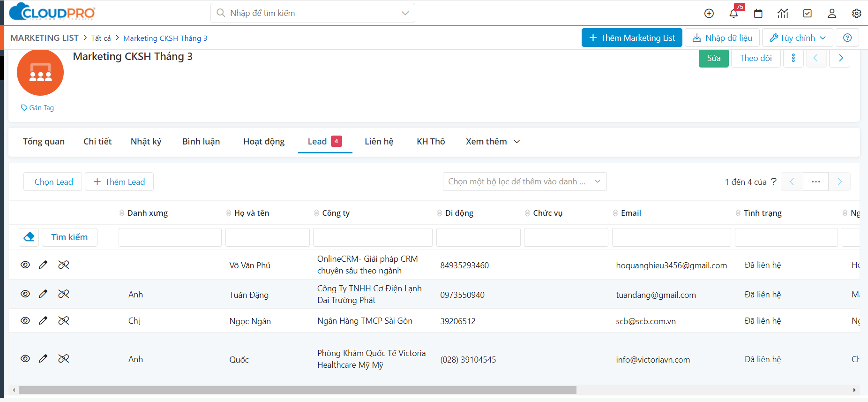Viewport: 868px width, 402px height.
Task: Sort by the Họ và tên column
Action: (252, 213)
